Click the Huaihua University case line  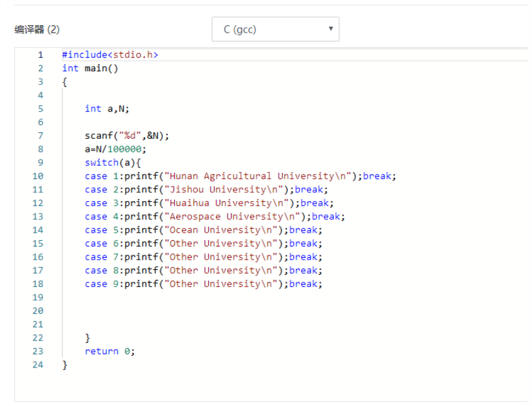(x=209, y=203)
